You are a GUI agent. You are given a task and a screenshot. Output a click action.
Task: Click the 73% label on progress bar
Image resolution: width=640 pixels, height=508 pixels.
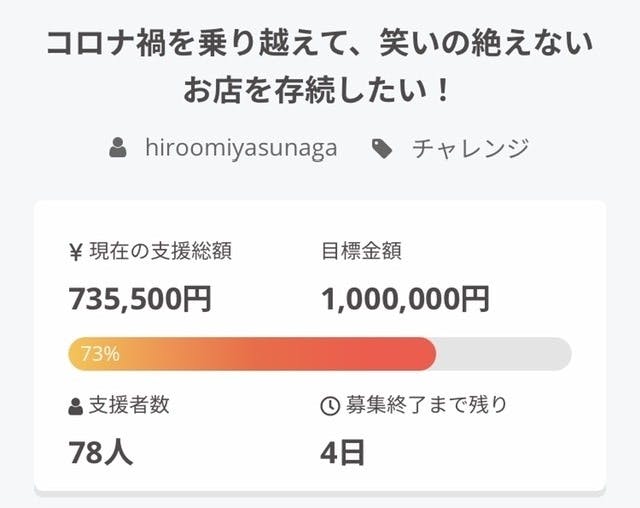(100, 353)
